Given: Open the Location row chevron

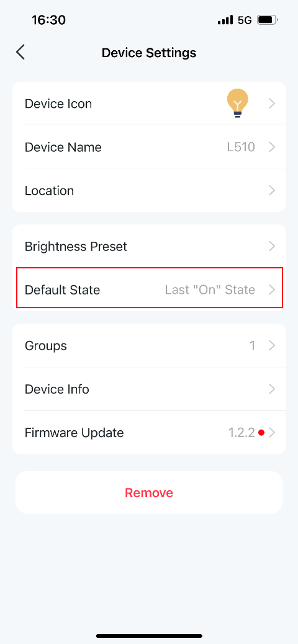Looking at the screenshot, I should click(272, 190).
